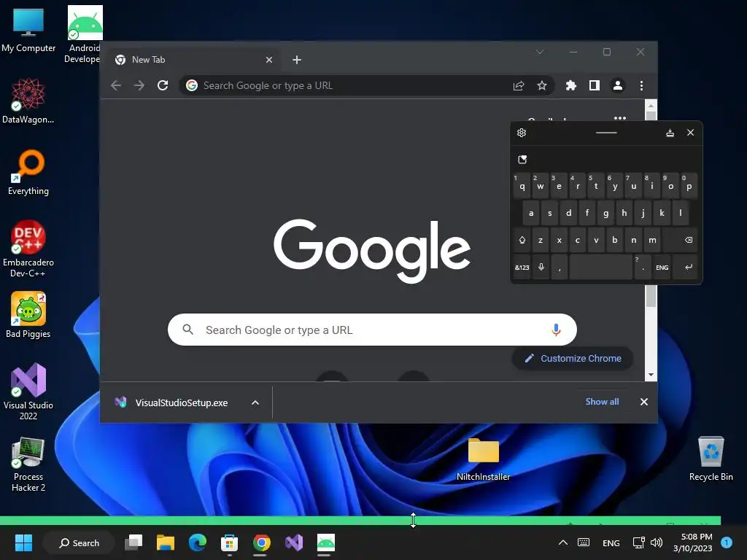Viewport: 747px width, 560px height.
Task: Open touch keyboard settings gear
Action: [x=522, y=133]
